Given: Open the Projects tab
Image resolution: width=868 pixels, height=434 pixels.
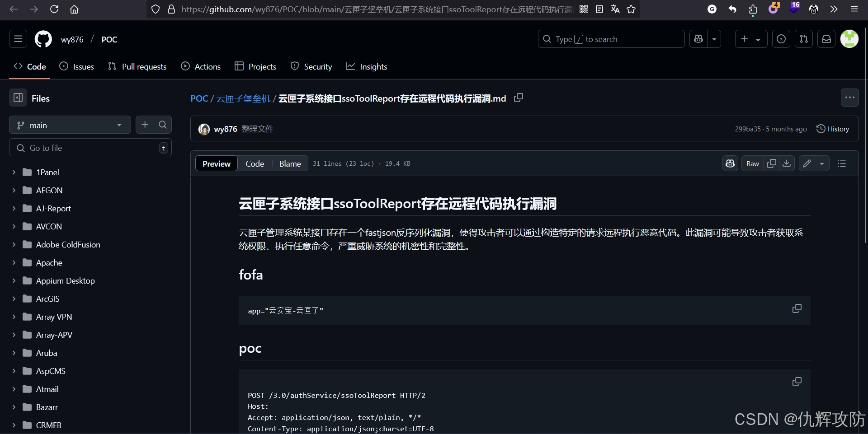Looking at the screenshot, I should 255,66.
